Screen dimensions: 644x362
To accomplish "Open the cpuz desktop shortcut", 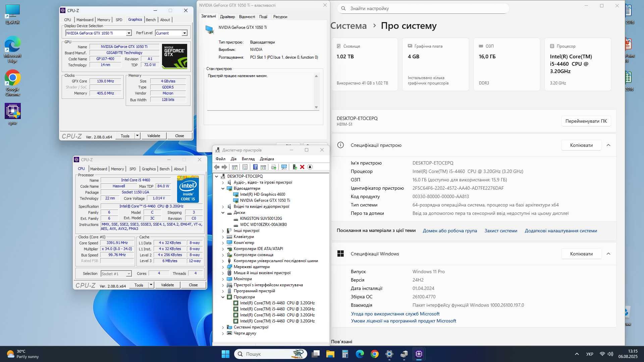I will point(13,114).
